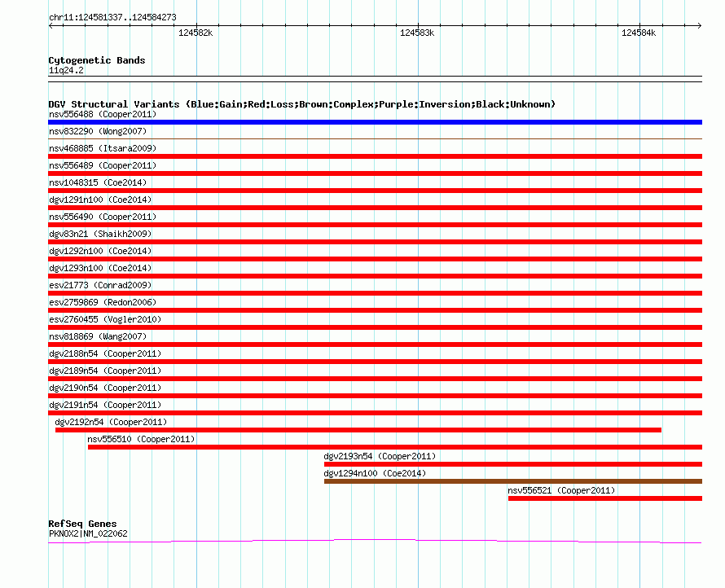Image resolution: width=725 pixels, height=588 pixels.
Task: Click the blue nsv556488 gain variant bar
Action: point(375,122)
